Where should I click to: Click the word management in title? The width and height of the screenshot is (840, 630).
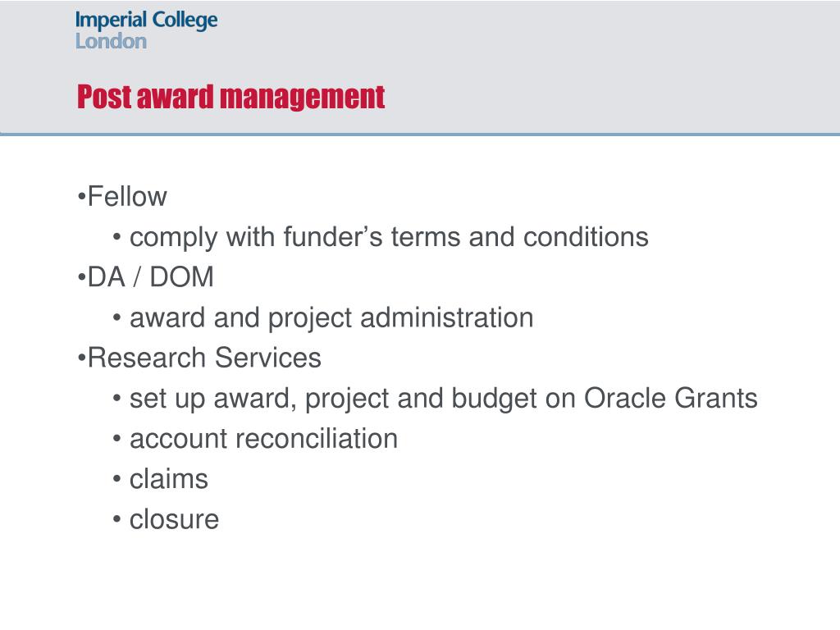coord(303,98)
